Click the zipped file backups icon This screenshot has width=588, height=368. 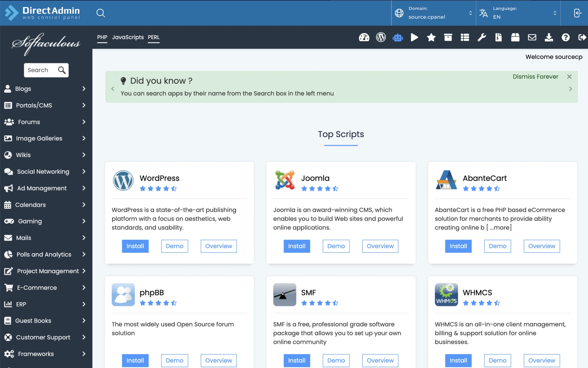(x=498, y=37)
